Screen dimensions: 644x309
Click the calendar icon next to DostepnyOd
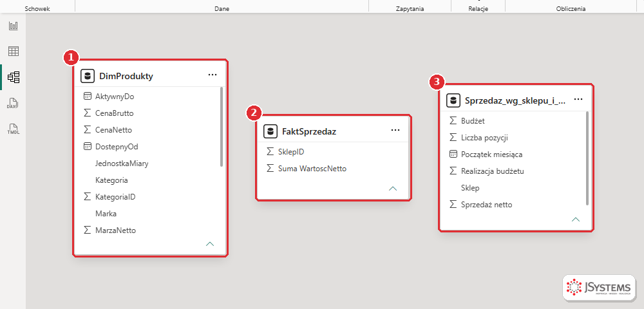pos(87,146)
